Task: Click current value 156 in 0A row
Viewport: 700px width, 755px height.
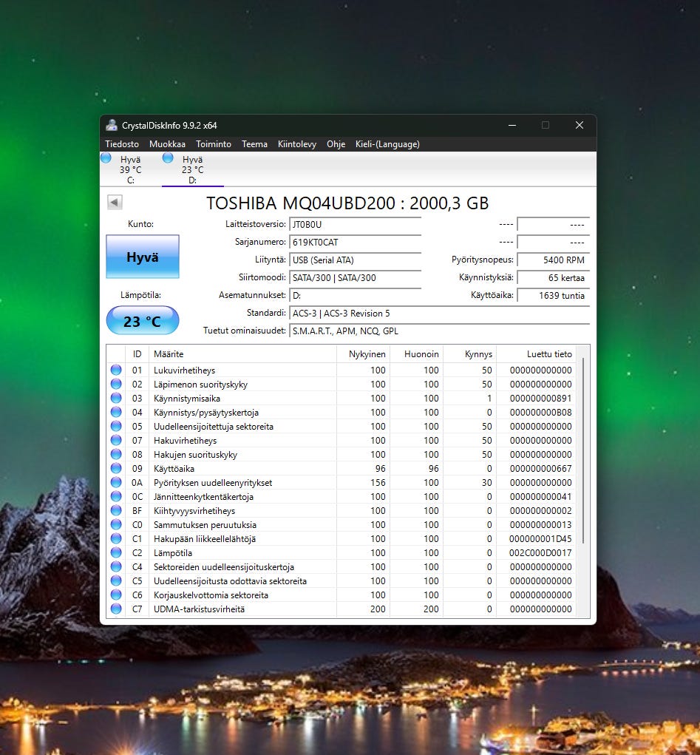Action: pos(378,482)
